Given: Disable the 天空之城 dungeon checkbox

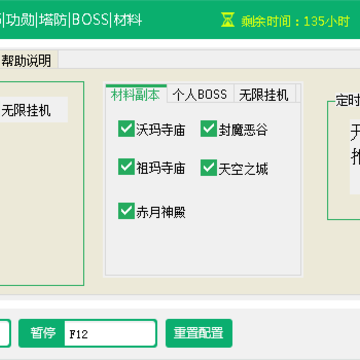Looking at the screenshot, I should click(x=209, y=167).
